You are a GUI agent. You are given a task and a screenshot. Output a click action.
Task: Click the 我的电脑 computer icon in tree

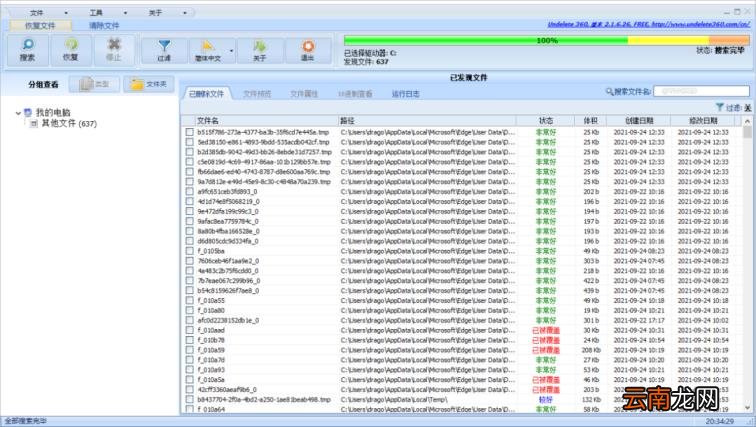(x=28, y=112)
